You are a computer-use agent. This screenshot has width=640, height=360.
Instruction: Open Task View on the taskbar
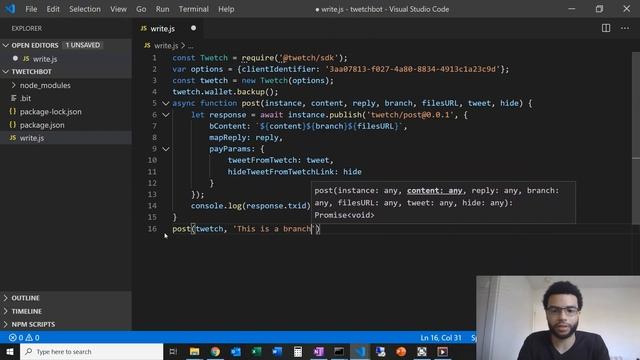(x=173, y=351)
